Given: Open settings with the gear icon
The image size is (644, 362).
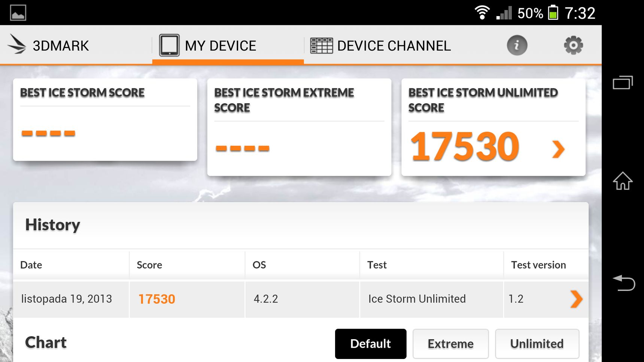Looking at the screenshot, I should coord(573,45).
